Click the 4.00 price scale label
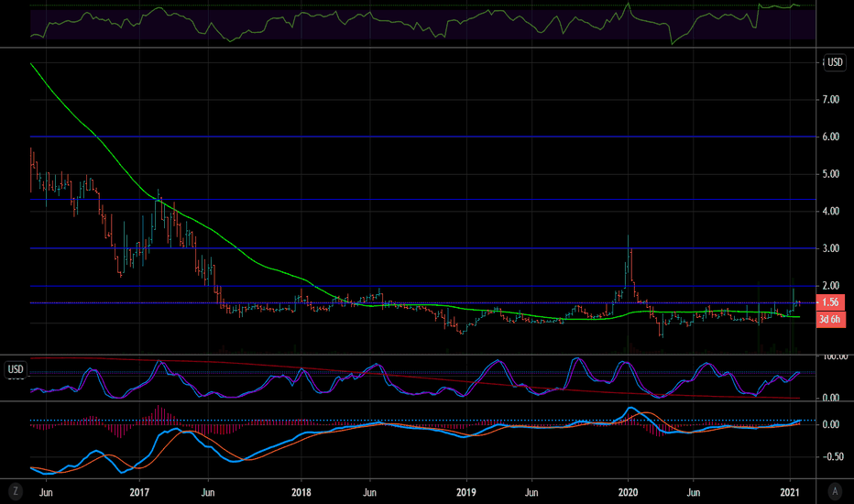This screenshot has height=504, width=854. [x=830, y=212]
